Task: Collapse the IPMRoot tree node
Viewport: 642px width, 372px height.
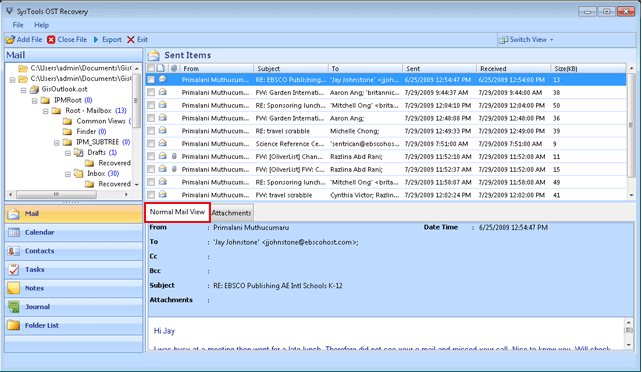Action: (35, 100)
